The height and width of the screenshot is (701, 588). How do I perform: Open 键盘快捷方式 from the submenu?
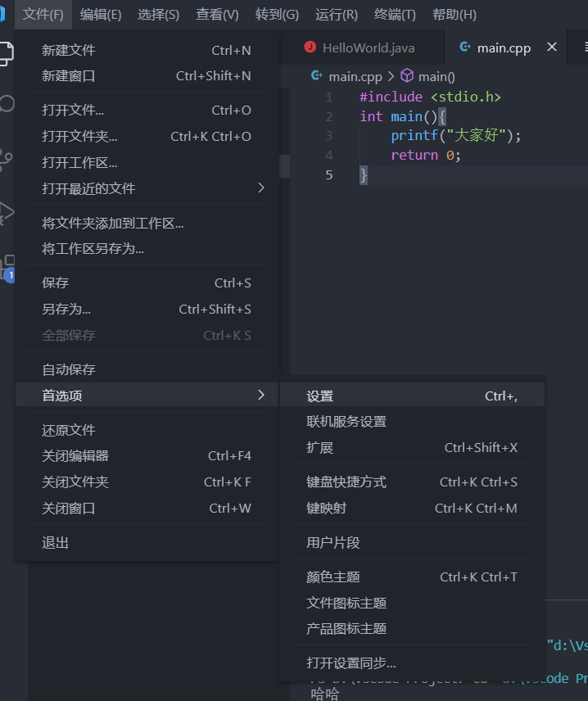(412, 482)
